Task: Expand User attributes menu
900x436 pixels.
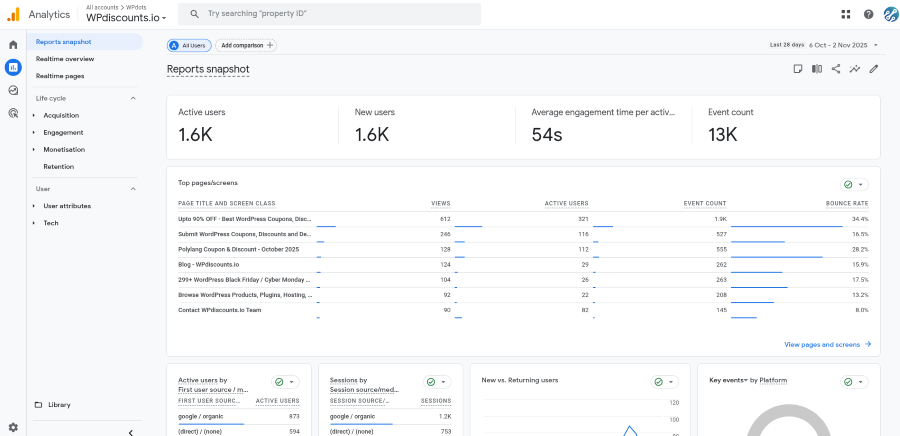Action: [x=34, y=206]
